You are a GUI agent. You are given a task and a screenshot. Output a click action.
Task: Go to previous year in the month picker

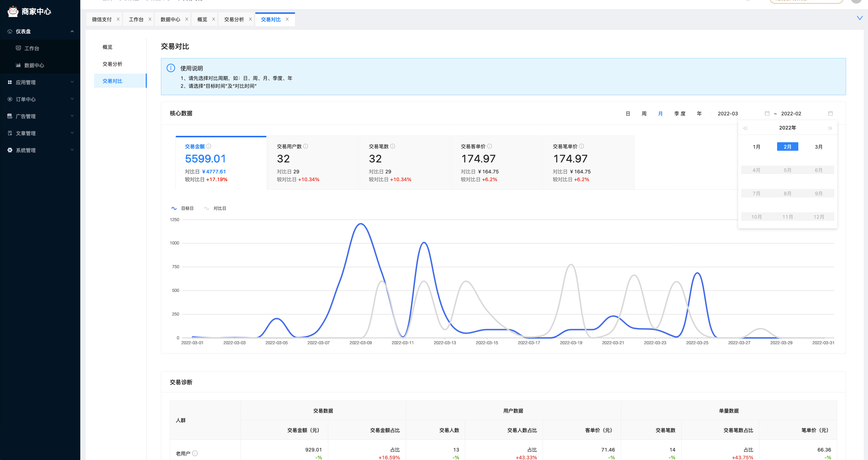745,128
